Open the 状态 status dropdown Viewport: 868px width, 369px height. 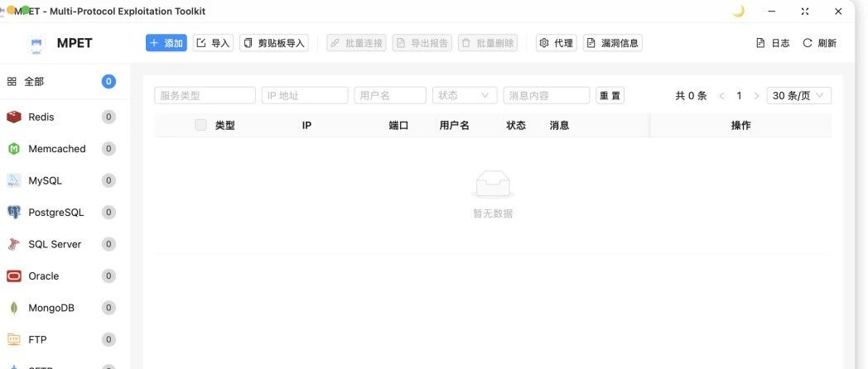click(x=465, y=95)
